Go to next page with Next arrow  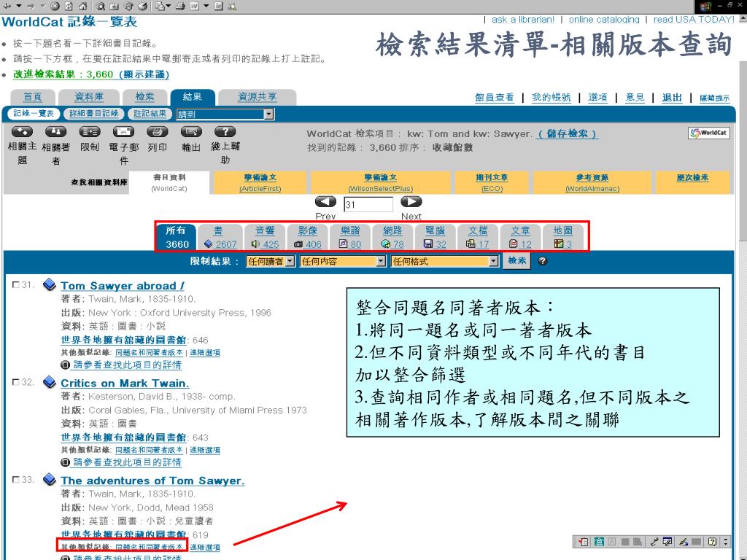tap(411, 202)
